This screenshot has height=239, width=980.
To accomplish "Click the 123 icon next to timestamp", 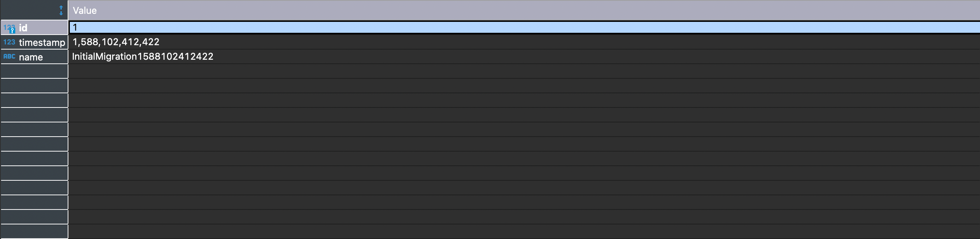I will [8, 42].
